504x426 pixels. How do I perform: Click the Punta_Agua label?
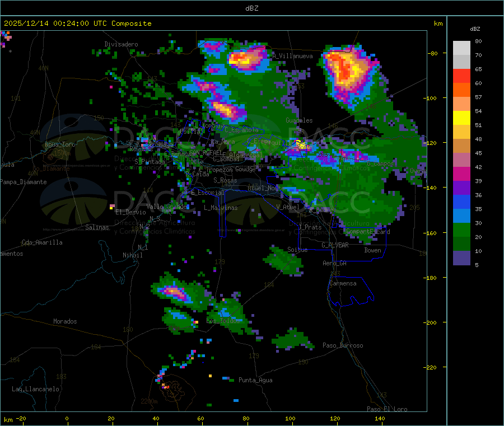click(x=255, y=380)
